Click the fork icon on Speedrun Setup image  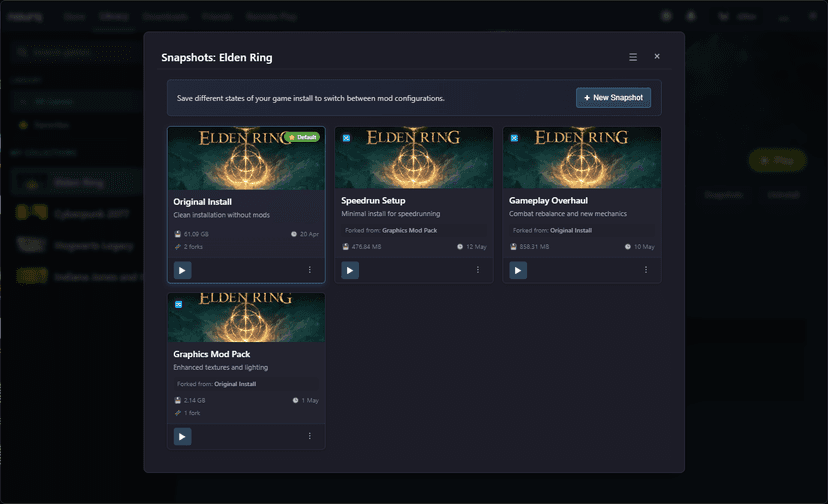coord(346,138)
